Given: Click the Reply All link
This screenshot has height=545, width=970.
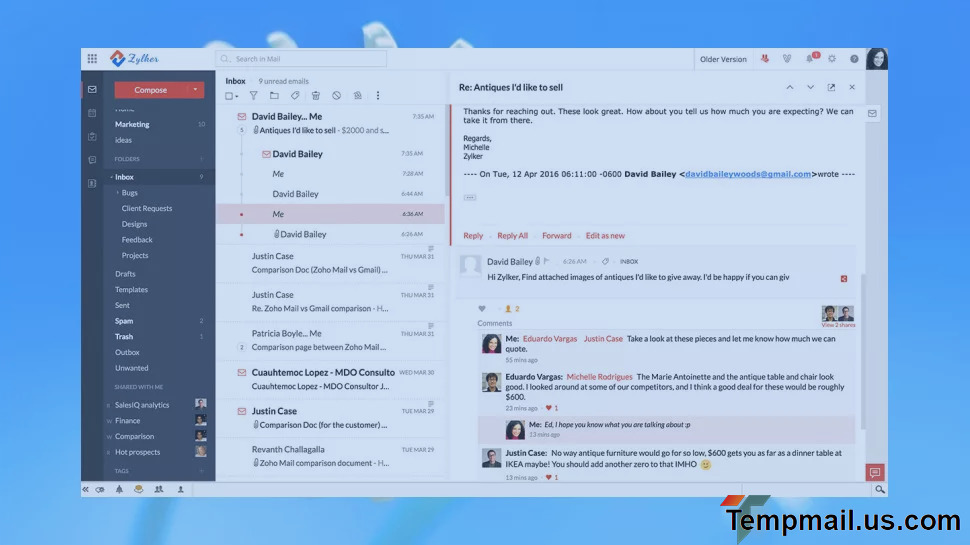Looking at the screenshot, I should tap(512, 236).
